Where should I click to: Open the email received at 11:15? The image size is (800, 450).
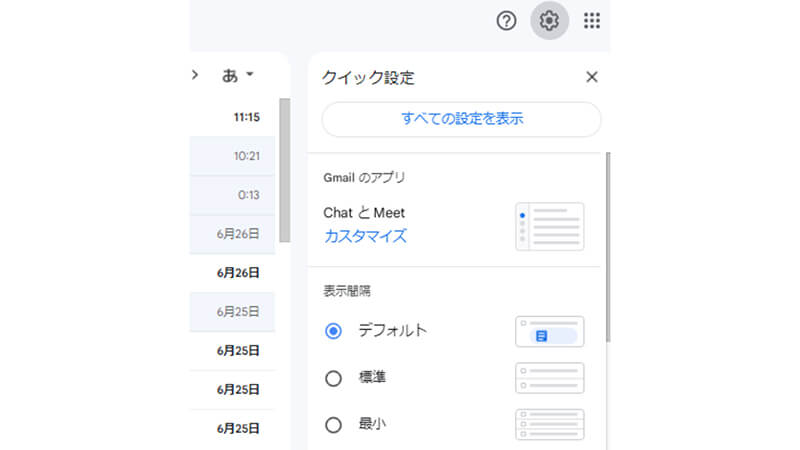pos(235,117)
